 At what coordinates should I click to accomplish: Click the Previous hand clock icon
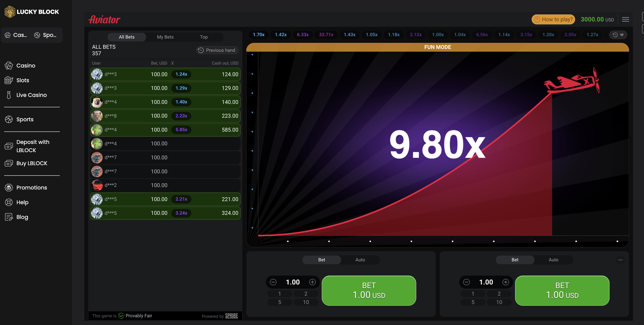click(x=201, y=50)
